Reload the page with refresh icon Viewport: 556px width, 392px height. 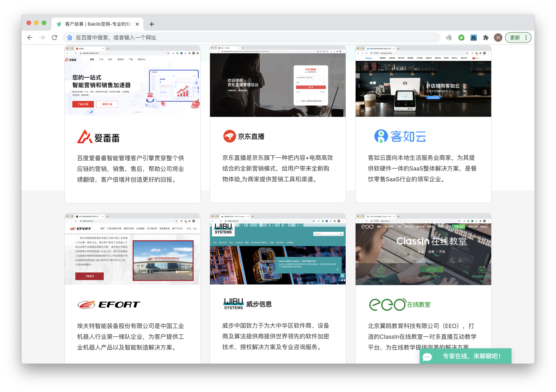click(x=55, y=38)
